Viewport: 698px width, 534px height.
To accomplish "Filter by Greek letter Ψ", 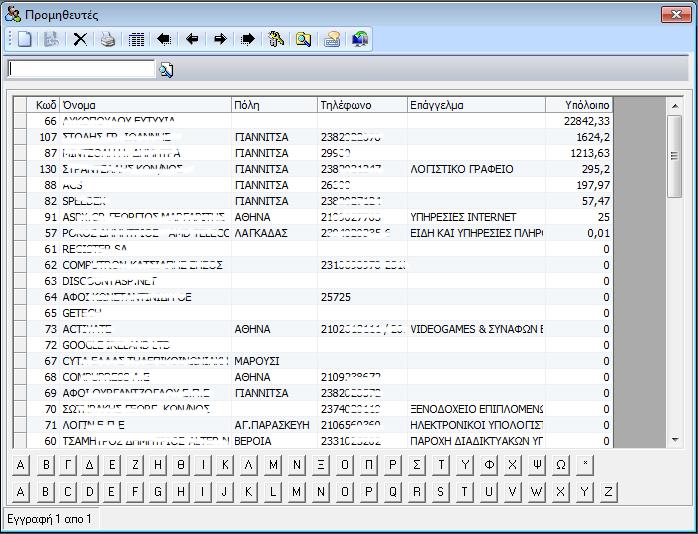I will pyautogui.click(x=537, y=465).
